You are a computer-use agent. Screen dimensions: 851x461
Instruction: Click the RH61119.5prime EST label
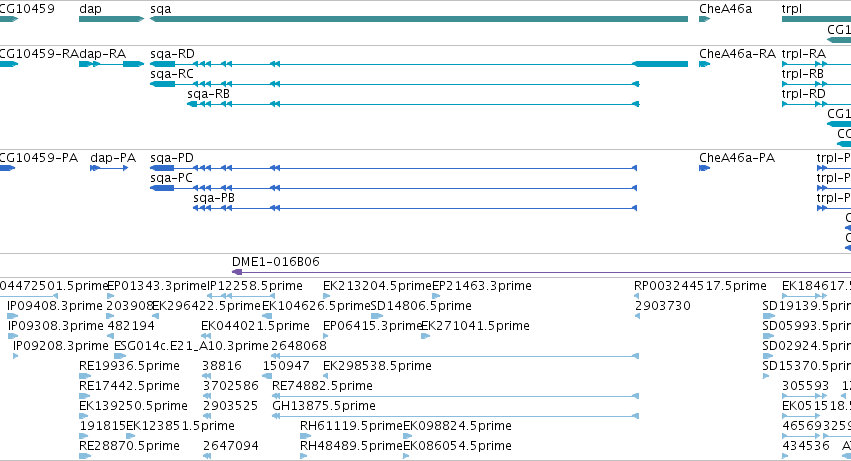[351, 426]
